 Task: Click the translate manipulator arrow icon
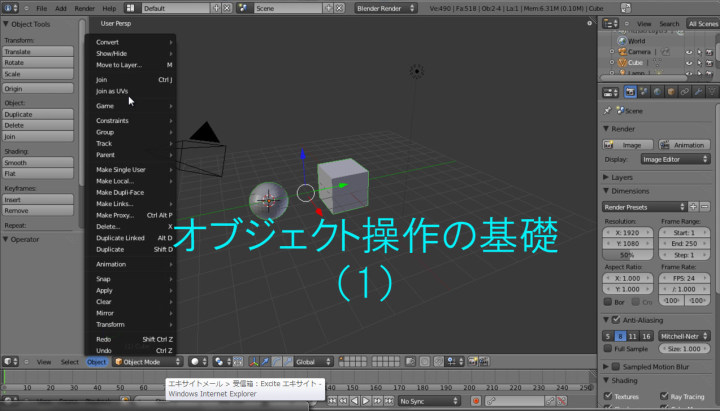point(266,361)
